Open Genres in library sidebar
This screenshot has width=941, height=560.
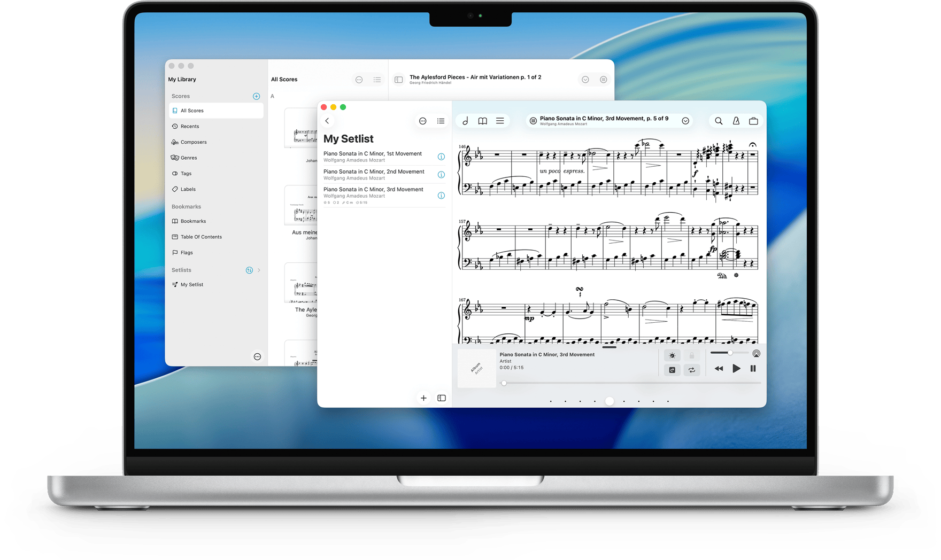click(216, 158)
